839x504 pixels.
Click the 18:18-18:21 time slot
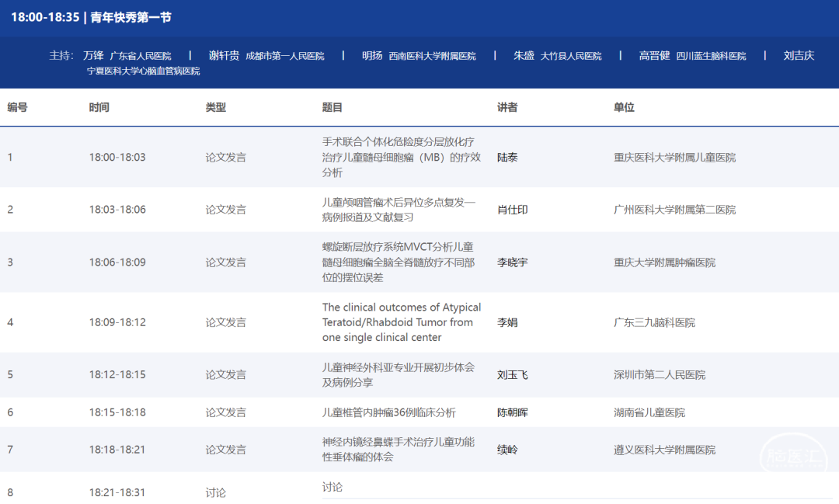117,450
